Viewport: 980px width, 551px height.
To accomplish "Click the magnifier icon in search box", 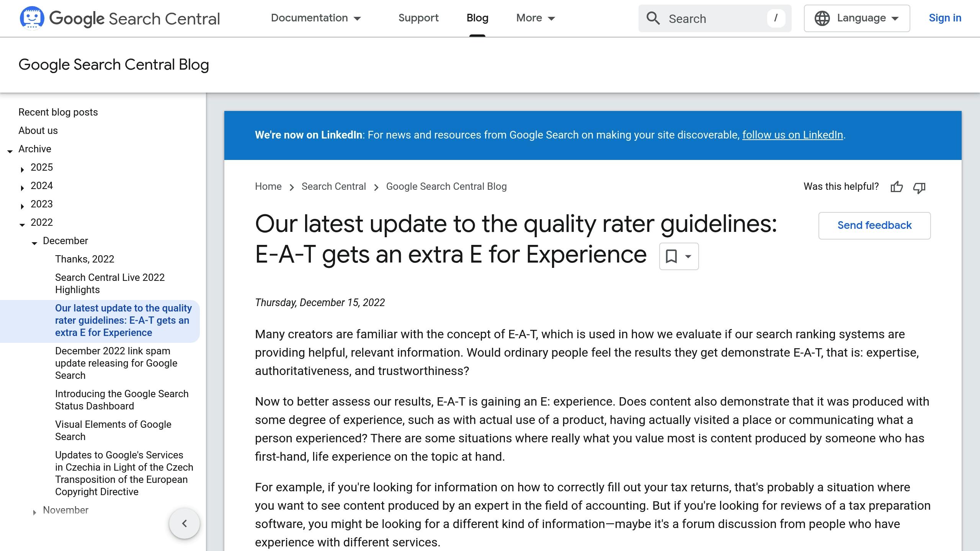I will [x=653, y=18].
